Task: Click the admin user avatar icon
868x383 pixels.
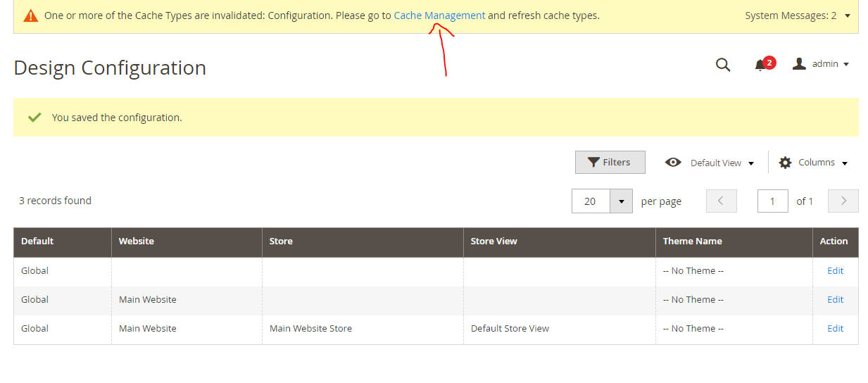Action: 799,64
